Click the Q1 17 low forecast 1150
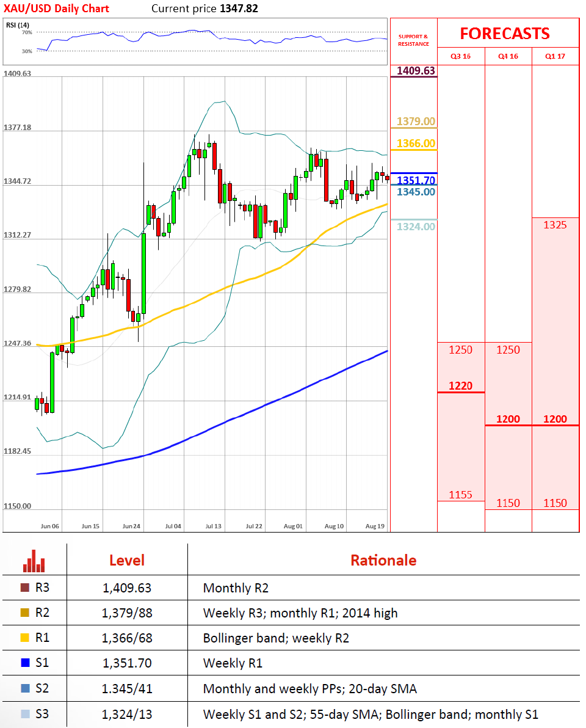Screen dimensions: 586x728 coord(555,503)
